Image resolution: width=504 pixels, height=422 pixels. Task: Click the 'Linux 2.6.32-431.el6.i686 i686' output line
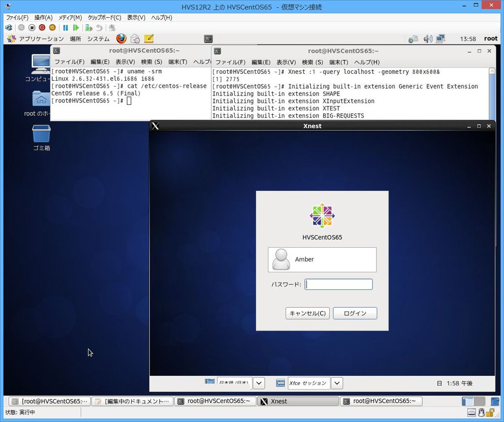pyautogui.click(x=103, y=78)
